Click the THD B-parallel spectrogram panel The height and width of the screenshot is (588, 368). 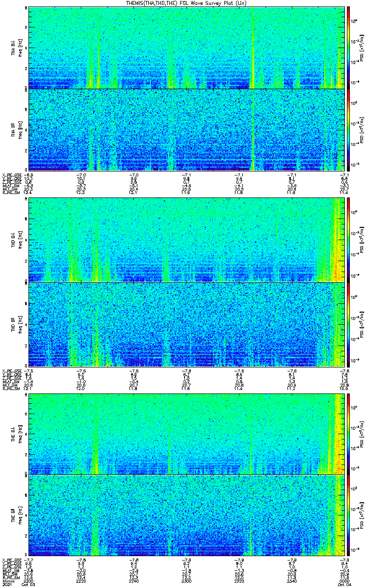point(185,324)
